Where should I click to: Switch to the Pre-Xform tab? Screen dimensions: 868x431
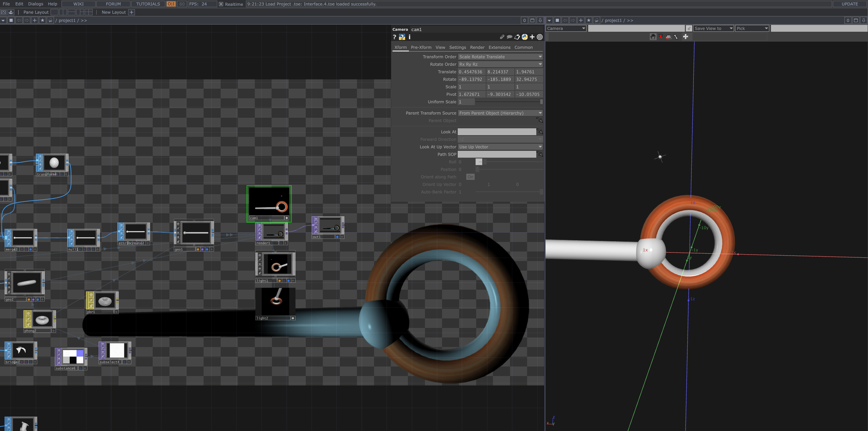point(421,47)
